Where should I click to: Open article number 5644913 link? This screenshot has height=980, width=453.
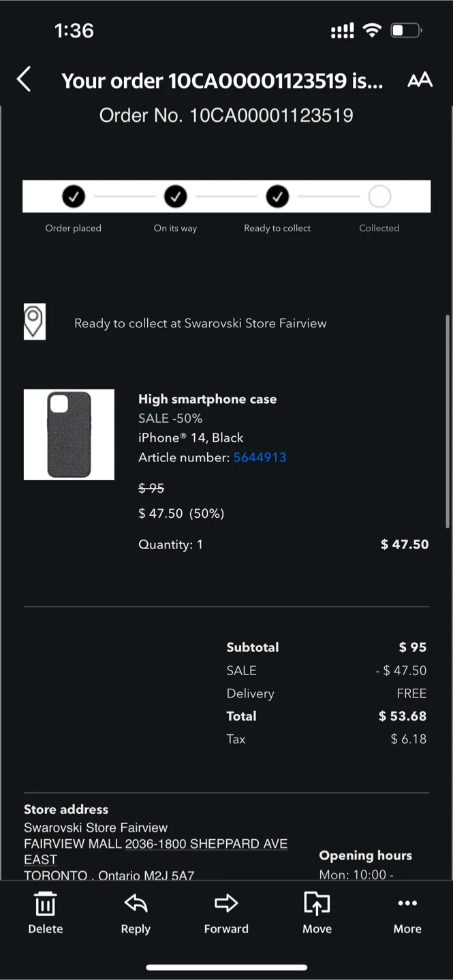[x=260, y=457]
